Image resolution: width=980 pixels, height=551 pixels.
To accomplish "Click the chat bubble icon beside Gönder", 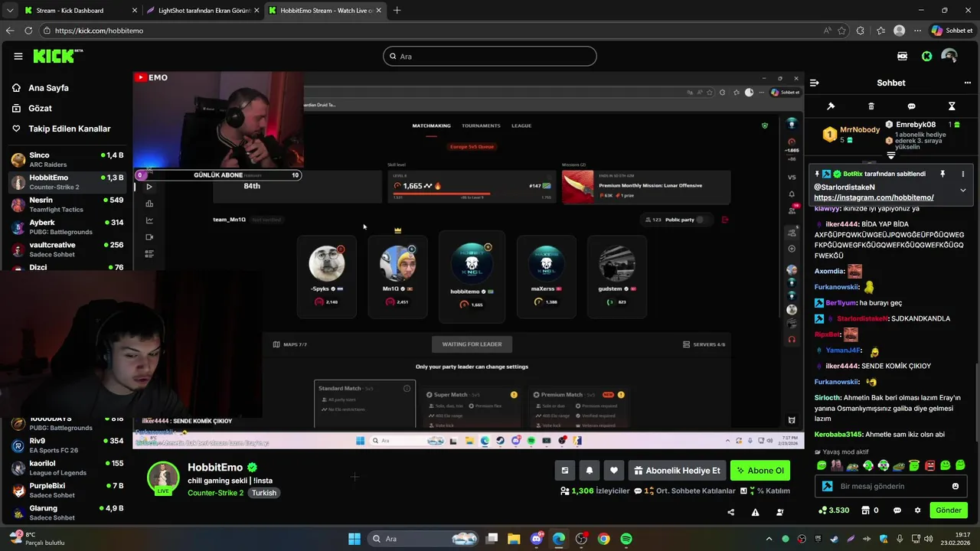I will [x=897, y=510].
